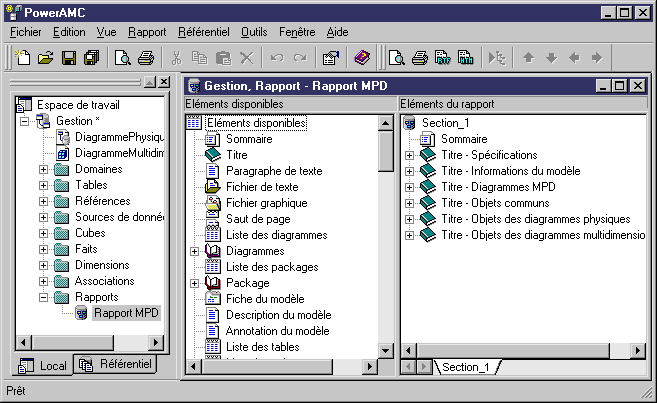657x403 pixels.
Task: Select Fiche du modèle element
Action: click(x=265, y=299)
